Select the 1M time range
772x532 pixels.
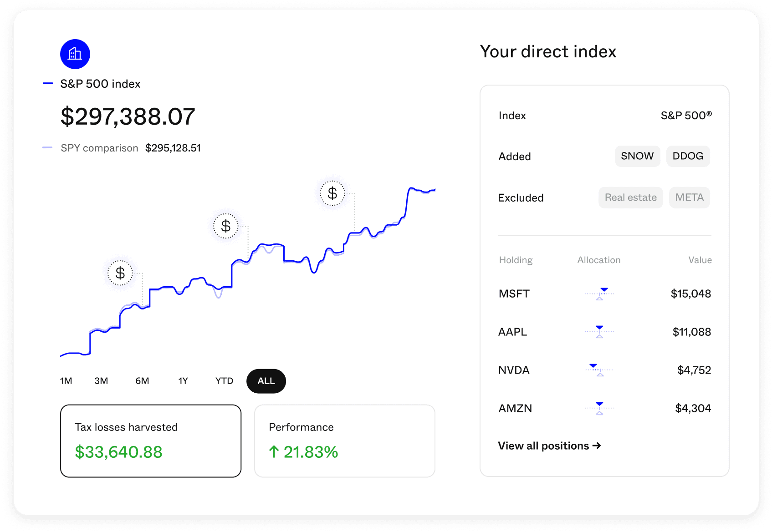pos(66,381)
